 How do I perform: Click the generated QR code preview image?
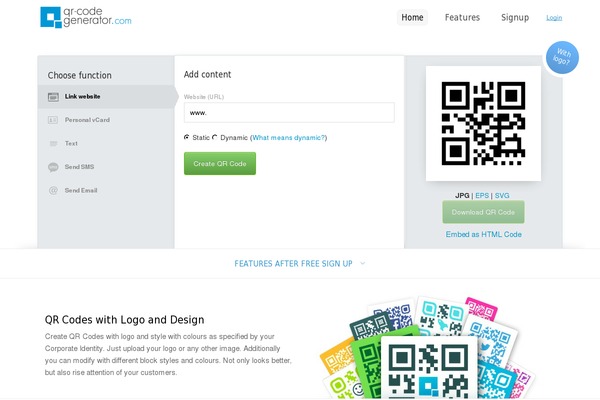[x=483, y=123]
